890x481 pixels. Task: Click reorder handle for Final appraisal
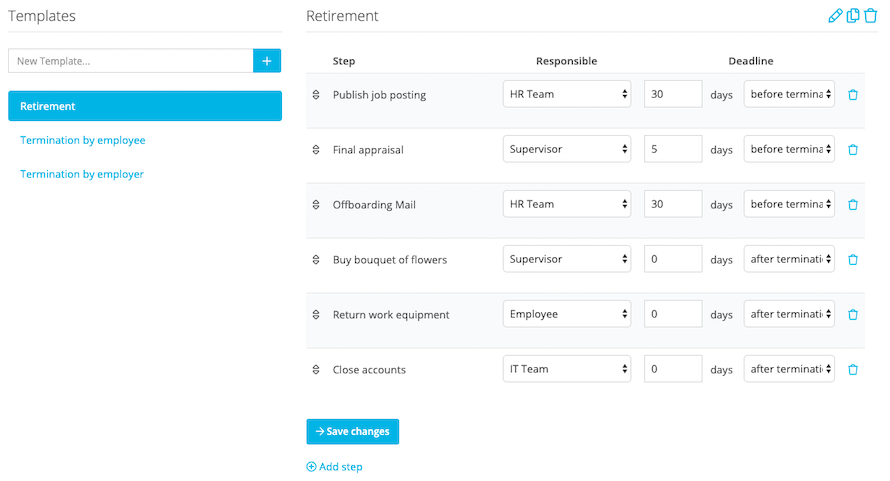(x=316, y=150)
